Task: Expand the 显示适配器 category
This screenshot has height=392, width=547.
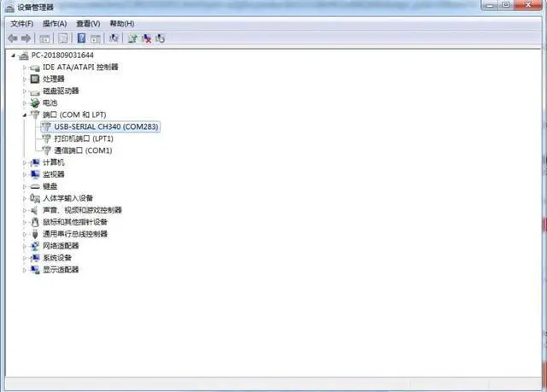Action: click(25, 270)
